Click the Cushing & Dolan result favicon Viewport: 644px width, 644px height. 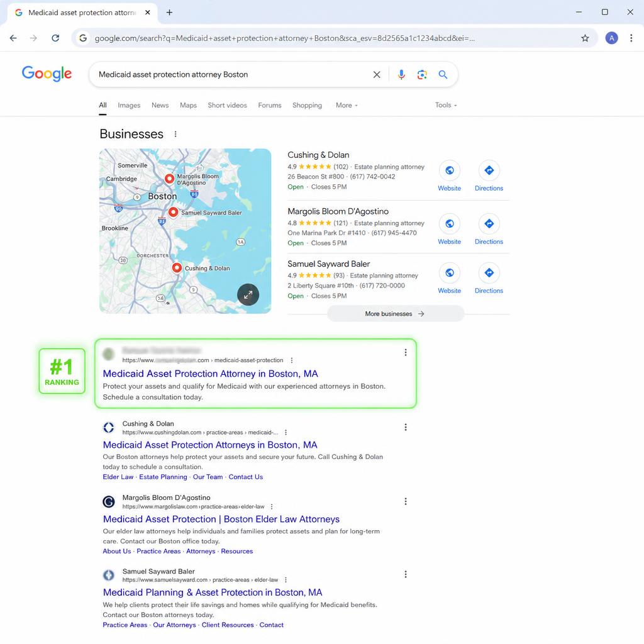pyautogui.click(x=108, y=428)
